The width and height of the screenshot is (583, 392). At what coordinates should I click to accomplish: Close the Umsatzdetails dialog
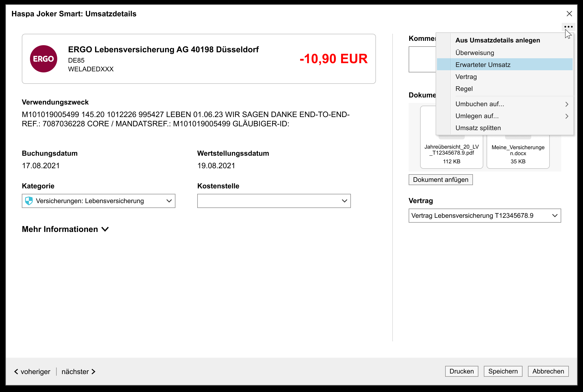point(569,14)
